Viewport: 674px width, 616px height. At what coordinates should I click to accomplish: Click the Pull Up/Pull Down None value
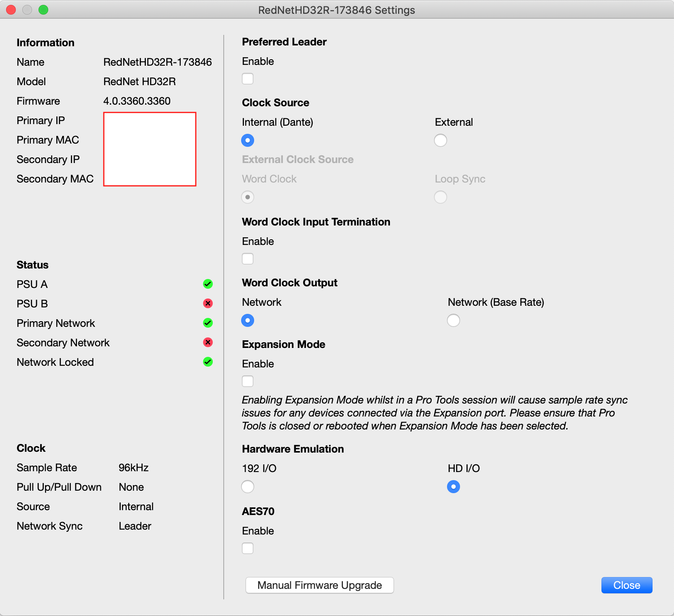(x=131, y=487)
